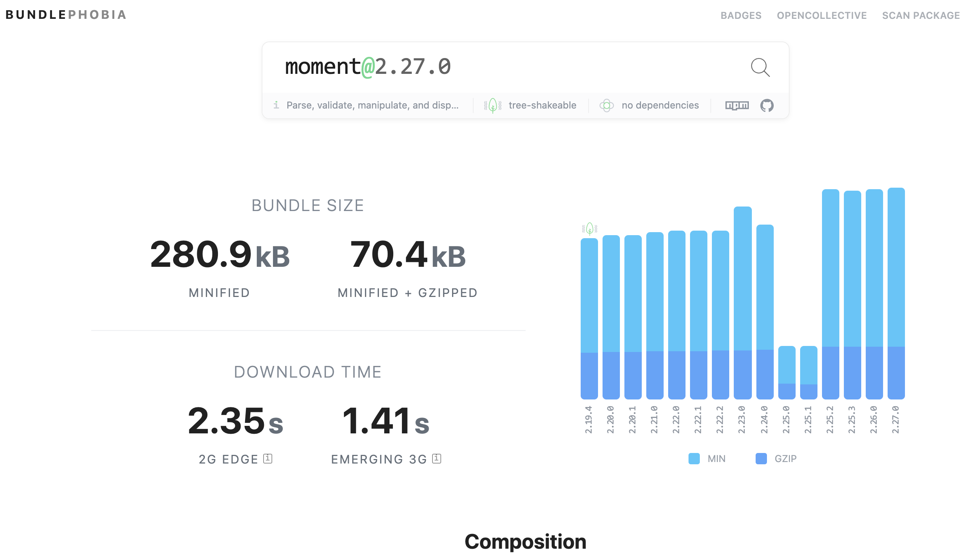This screenshot has width=960, height=560.
Task: Click the search magnifier icon
Action: tap(760, 67)
